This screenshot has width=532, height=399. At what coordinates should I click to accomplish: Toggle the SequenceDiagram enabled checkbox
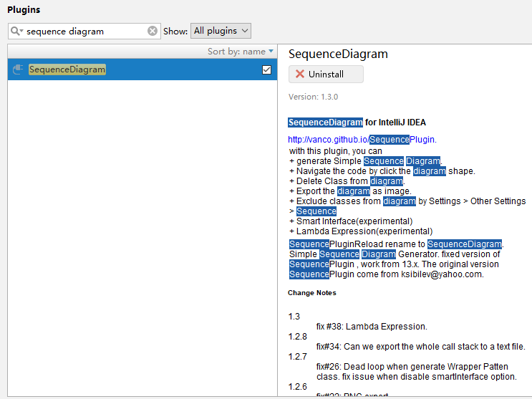pyautogui.click(x=266, y=69)
